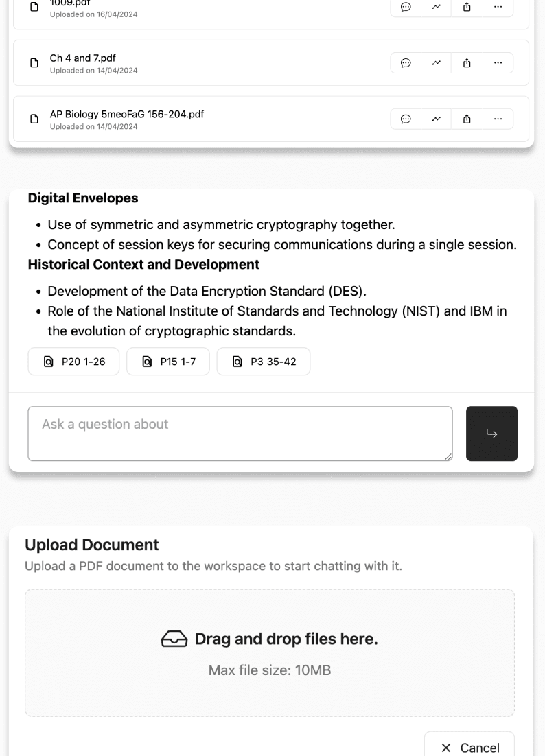Viewport: 545px width, 756px height.
Task: Share the AP Biology 5meoFaG PDF
Action: tap(467, 119)
